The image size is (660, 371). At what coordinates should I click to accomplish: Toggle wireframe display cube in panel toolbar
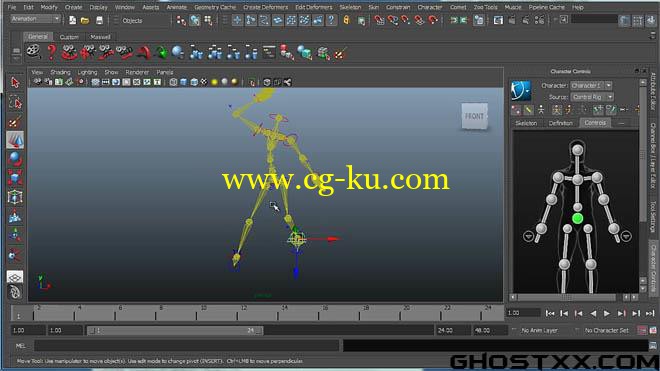(173, 82)
